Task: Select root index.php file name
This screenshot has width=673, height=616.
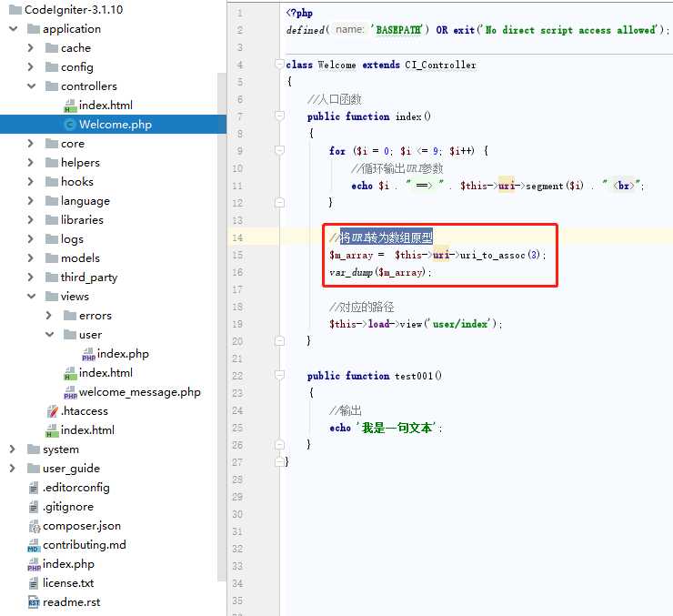Action: pyautogui.click(x=69, y=564)
